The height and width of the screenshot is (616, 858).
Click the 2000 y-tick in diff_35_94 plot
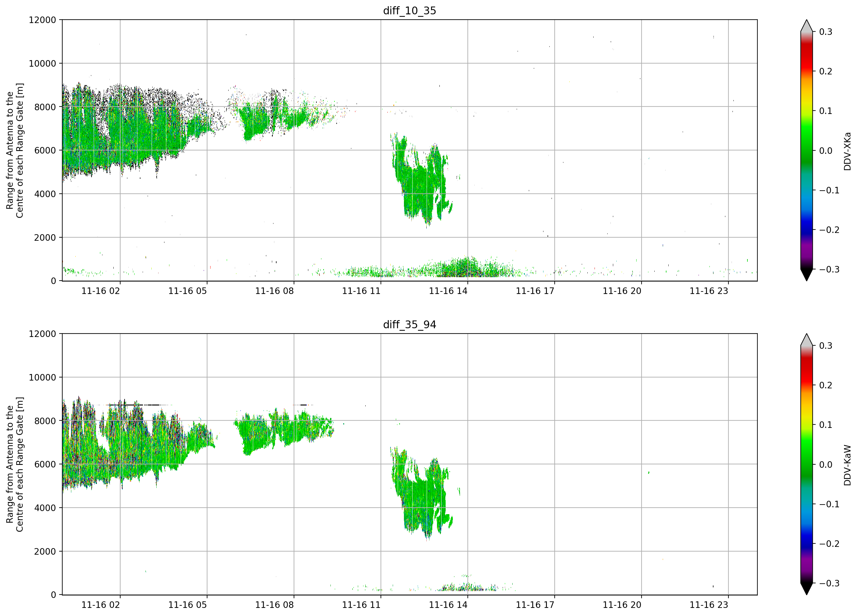coord(45,552)
